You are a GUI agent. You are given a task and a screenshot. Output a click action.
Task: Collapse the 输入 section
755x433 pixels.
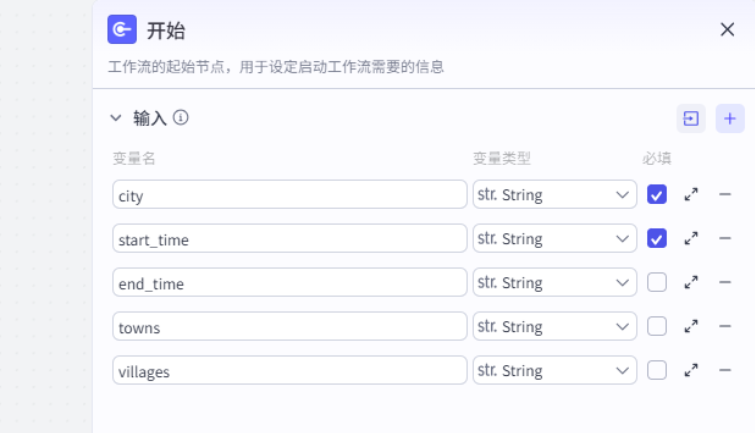point(116,118)
